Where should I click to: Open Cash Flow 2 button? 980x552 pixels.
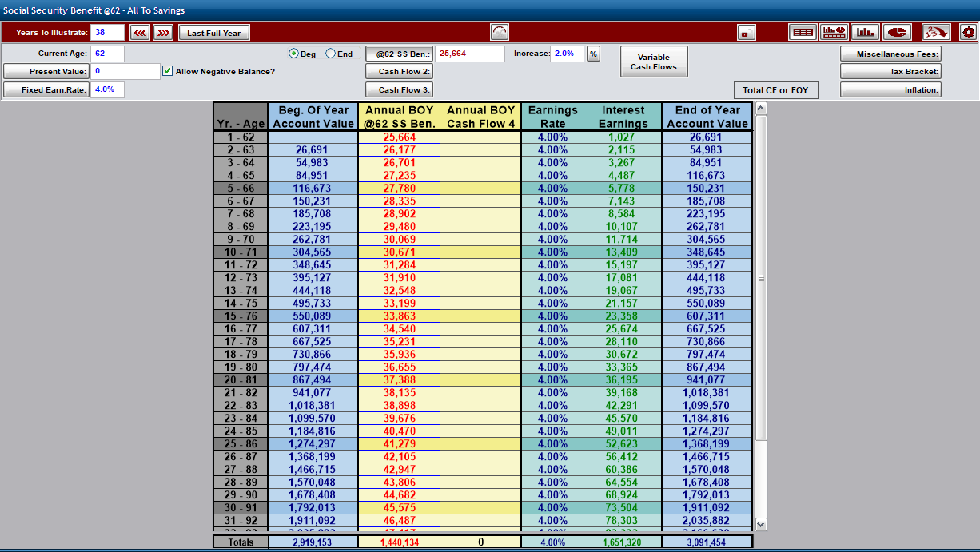click(399, 71)
